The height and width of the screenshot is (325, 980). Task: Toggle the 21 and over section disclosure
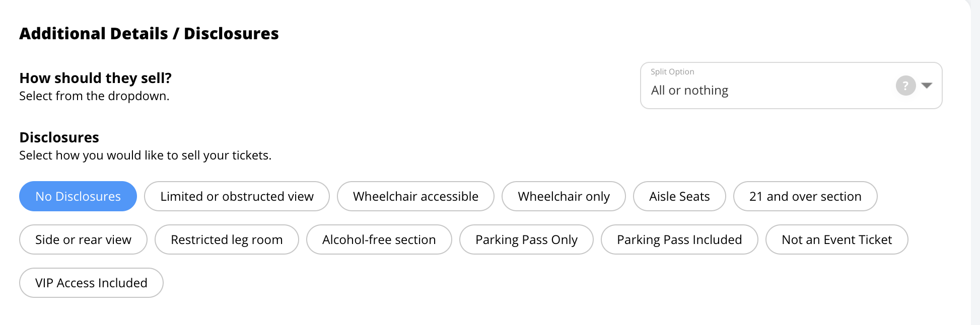point(805,196)
